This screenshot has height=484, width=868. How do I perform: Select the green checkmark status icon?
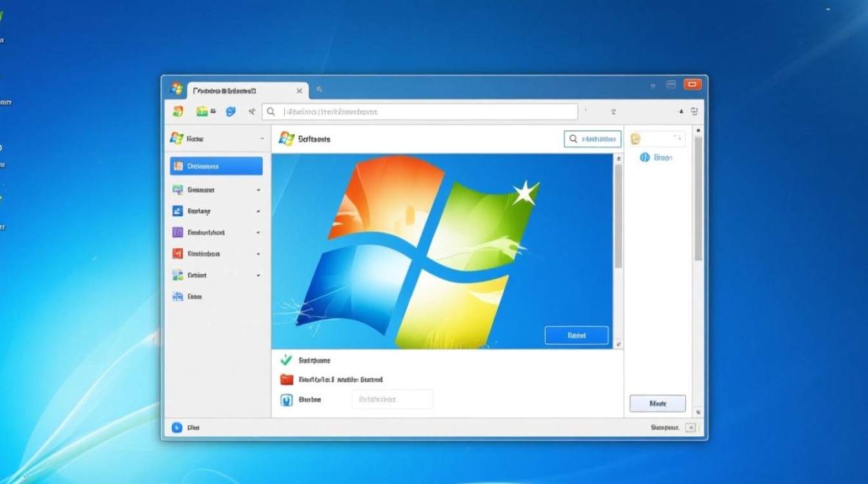click(x=285, y=360)
